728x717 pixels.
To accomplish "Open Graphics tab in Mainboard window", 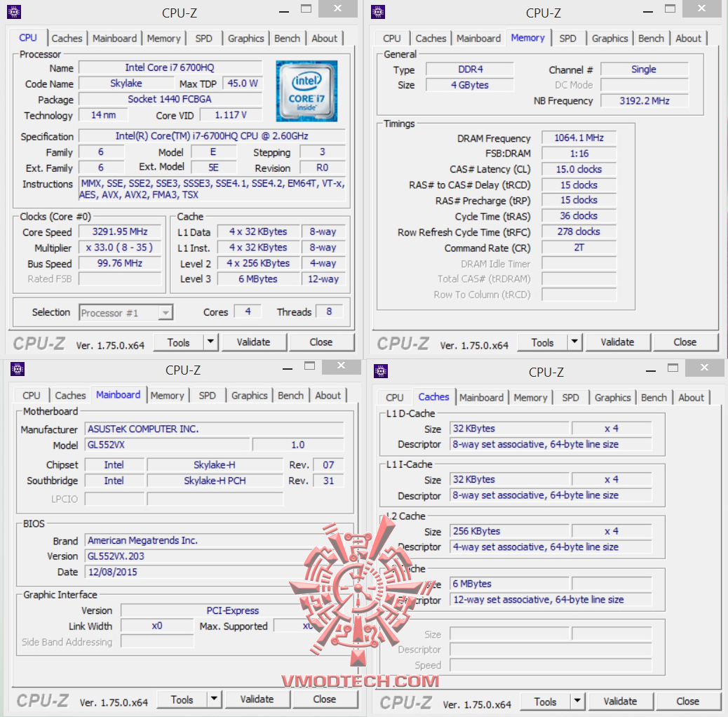I will [249, 396].
